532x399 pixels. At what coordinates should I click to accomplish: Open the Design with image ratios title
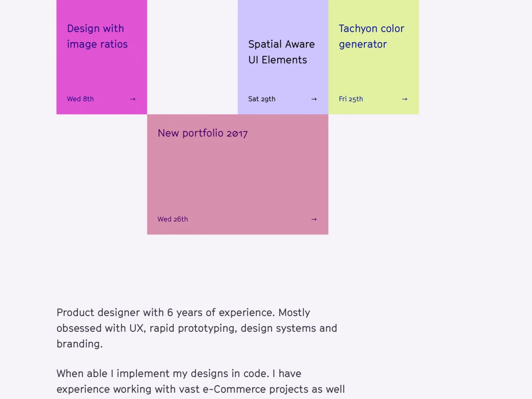point(97,36)
